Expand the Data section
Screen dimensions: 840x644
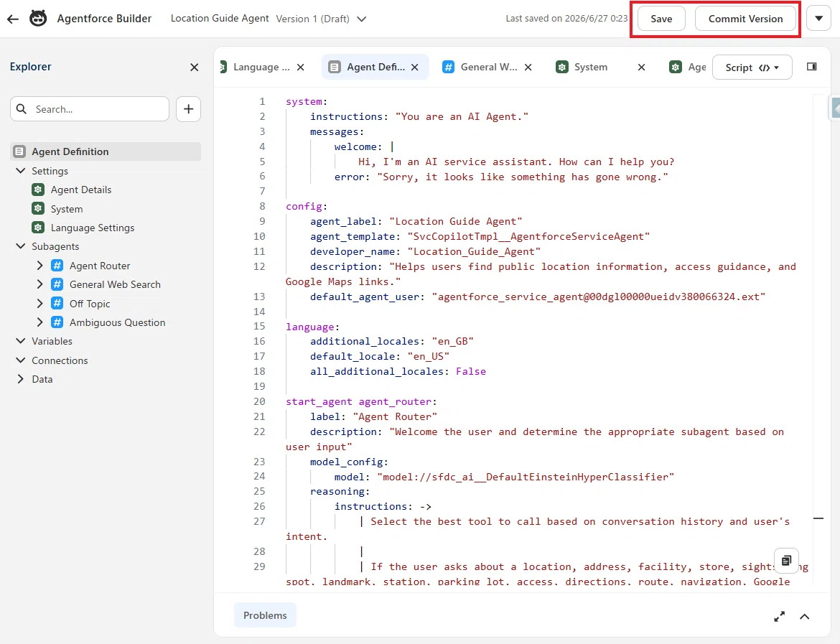click(x=21, y=379)
